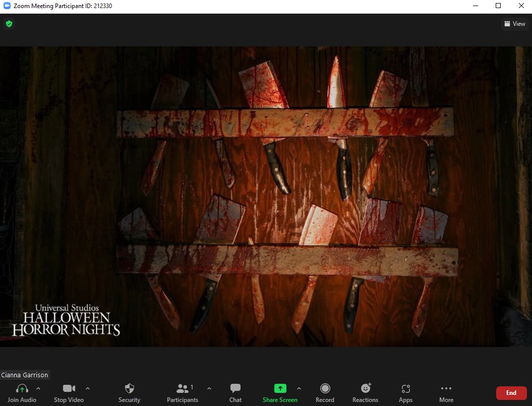The width and height of the screenshot is (532, 406).
Task: Open video settings chevron beside Stop Video
Action: [x=87, y=389]
